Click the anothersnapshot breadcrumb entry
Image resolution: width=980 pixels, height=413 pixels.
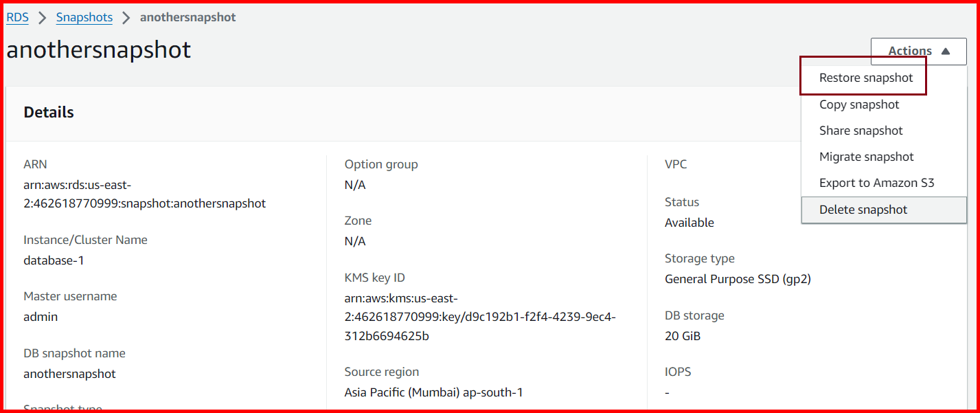187,16
